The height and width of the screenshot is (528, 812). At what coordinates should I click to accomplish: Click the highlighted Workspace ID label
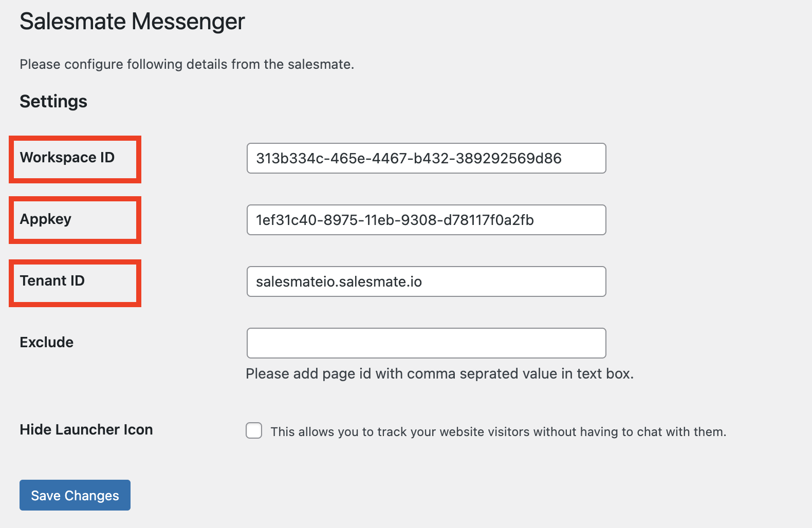(67, 158)
